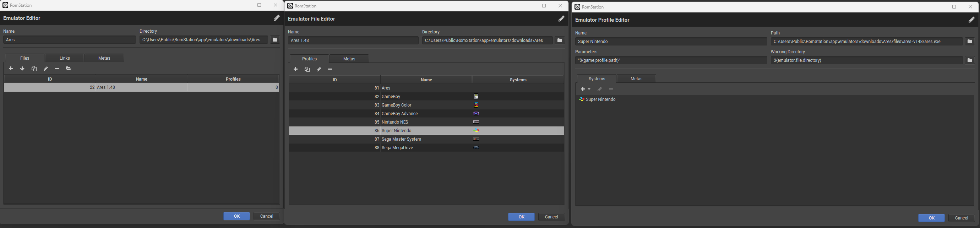This screenshot has height=228, width=980.
Task: Select the GameBoy Color profile row
Action: (x=426, y=105)
